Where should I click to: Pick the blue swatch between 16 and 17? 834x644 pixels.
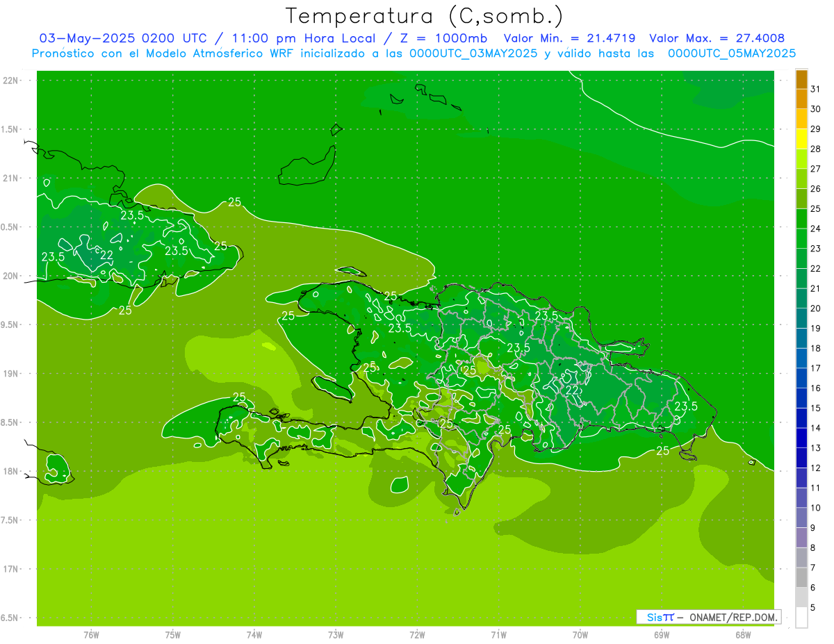(x=801, y=378)
